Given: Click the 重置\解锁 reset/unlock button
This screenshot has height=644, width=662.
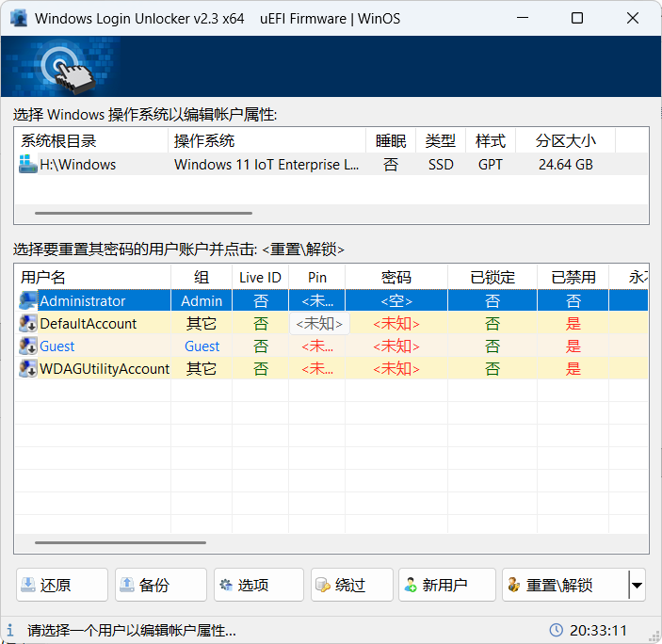Looking at the screenshot, I should point(565,585).
